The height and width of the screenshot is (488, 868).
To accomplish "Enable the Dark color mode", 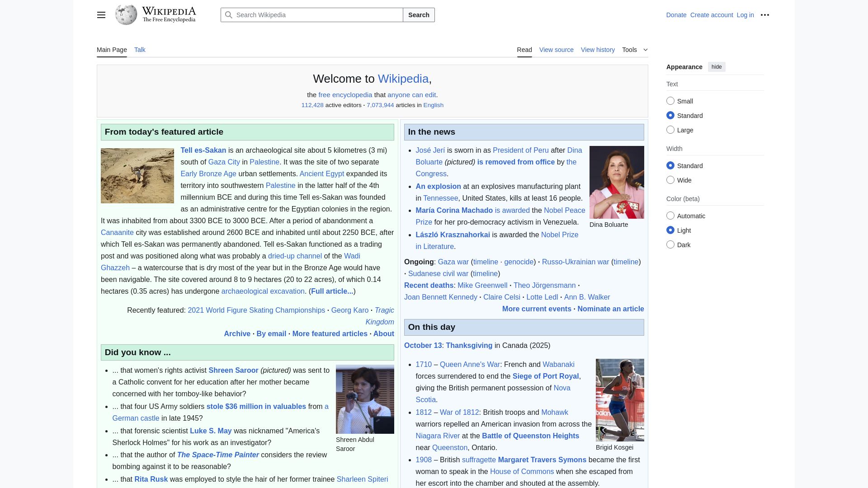I will [x=670, y=245].
